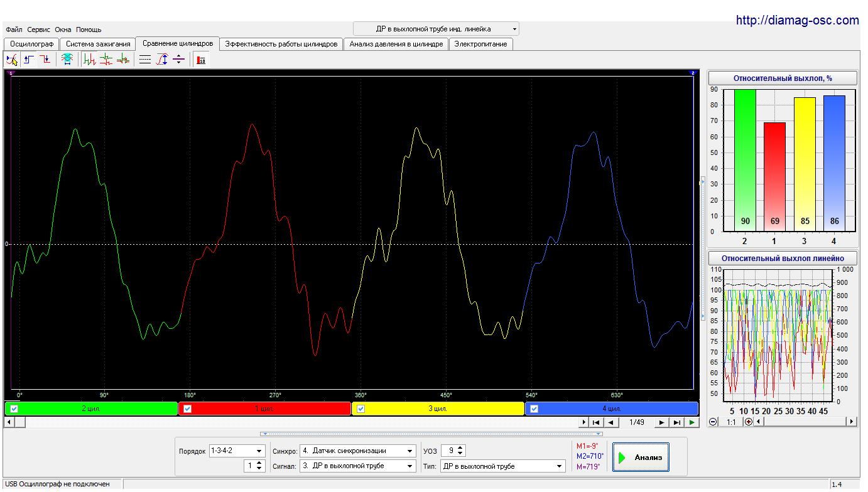Click the Относительный выхлоп линейно header
This screenshot has height=492, width=868.
pos(783,258)
